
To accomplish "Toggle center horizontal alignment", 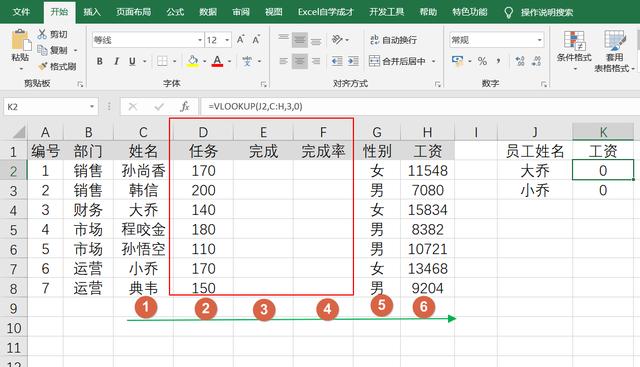I will [300, 61].
